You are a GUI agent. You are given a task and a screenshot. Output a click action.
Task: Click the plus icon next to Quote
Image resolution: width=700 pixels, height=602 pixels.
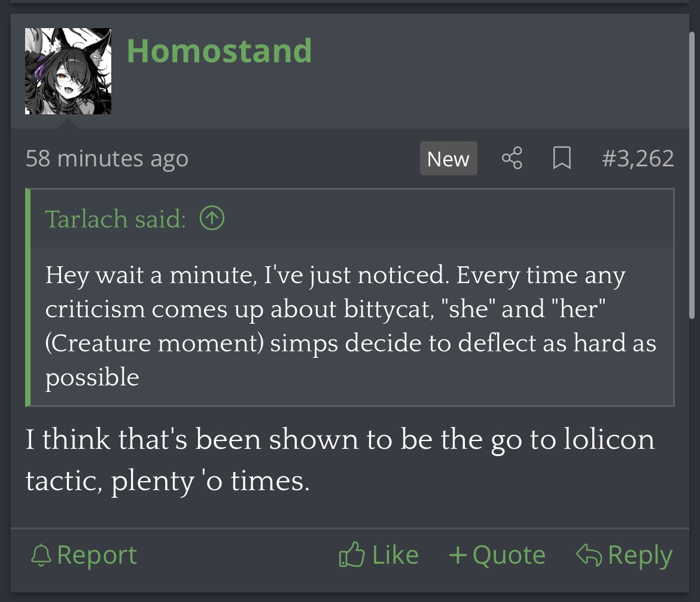458,555
